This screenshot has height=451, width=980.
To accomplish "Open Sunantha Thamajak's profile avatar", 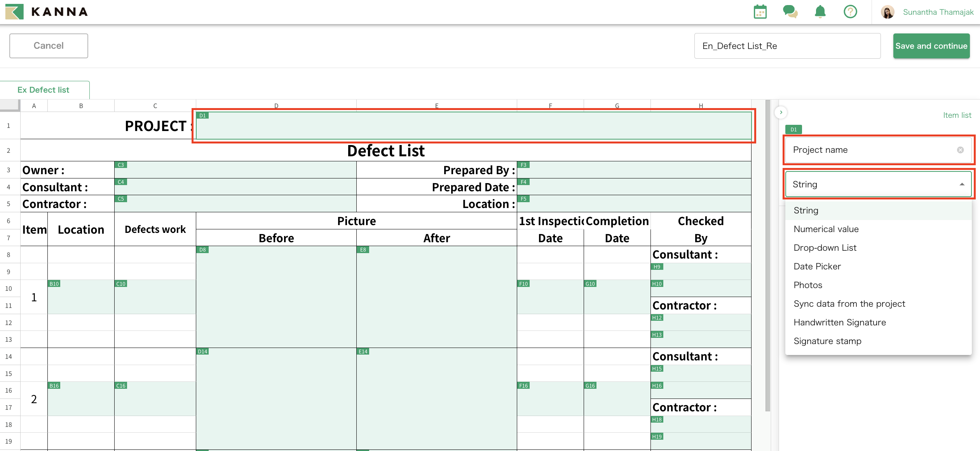I will coord(888,12).
